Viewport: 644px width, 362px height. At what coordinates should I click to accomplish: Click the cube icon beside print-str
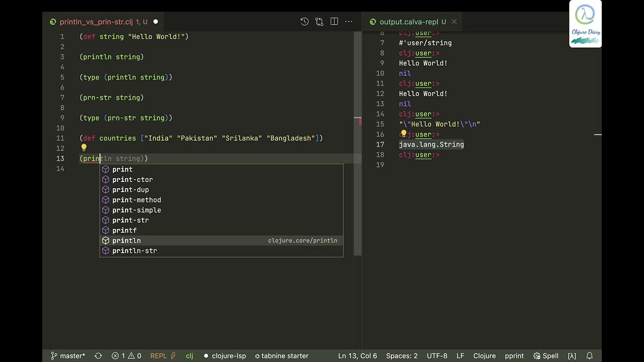tap(106, 220)
